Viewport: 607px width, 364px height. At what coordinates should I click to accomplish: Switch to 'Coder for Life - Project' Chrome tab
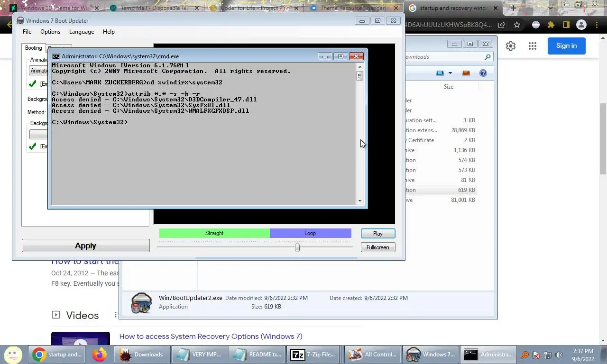click(x=253, y=8)
